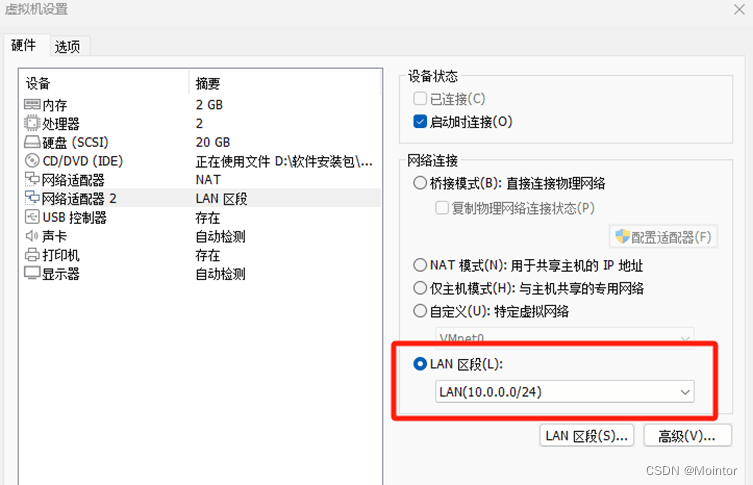Click the CD/DVD (IDE) drive icon
Image resolution: width=753 pixels, height=485 pixels.
32,161
